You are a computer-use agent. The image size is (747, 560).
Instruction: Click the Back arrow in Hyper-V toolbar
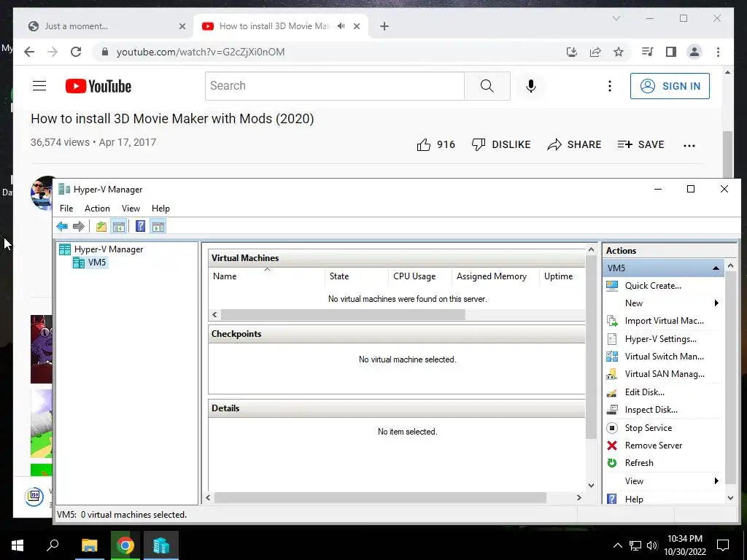62,226
